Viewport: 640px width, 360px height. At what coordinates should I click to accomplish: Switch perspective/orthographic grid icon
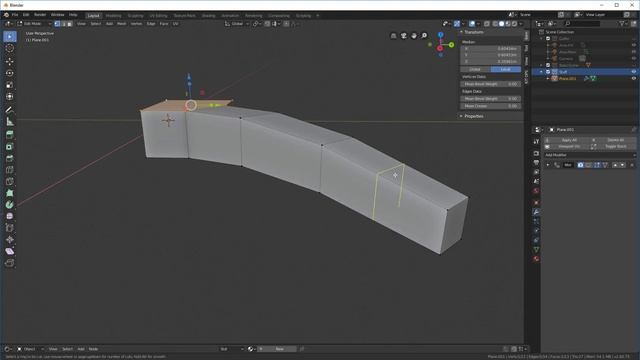coord(393,36)
